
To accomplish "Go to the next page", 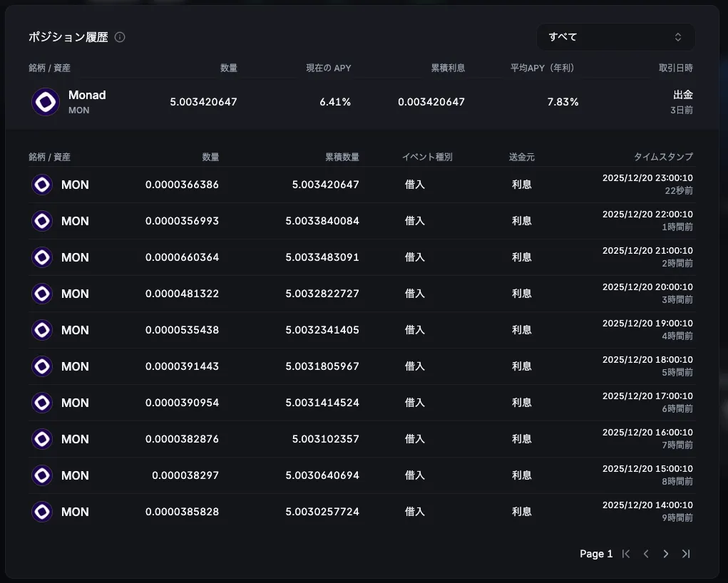I will [x=666, y=554].
